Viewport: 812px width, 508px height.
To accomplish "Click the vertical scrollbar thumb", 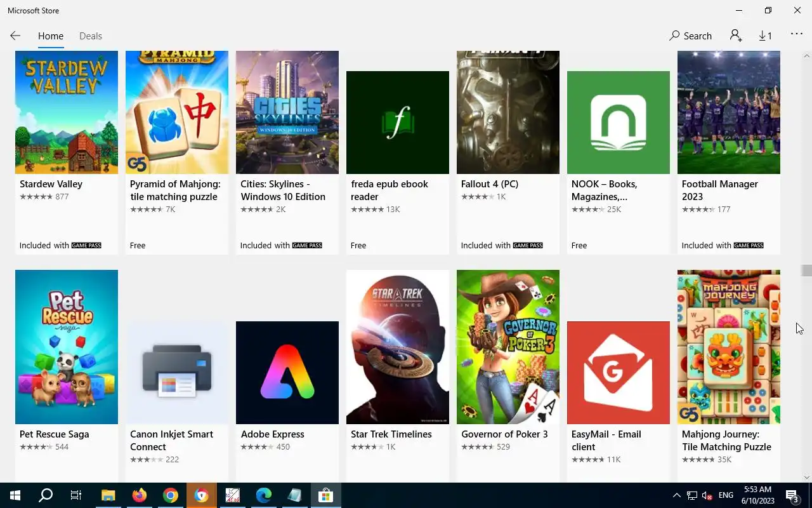I will [806, 271].
